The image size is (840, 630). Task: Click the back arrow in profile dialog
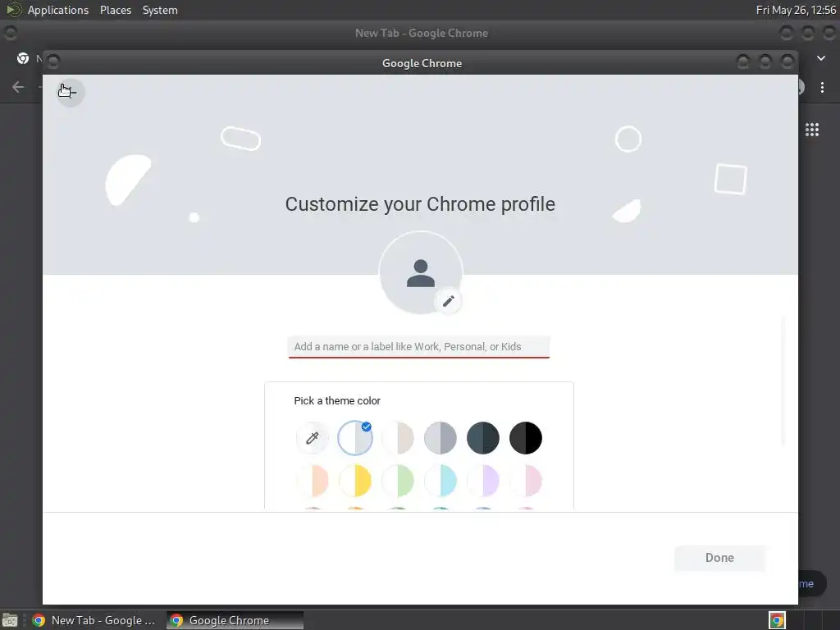(x=71, y=92)
